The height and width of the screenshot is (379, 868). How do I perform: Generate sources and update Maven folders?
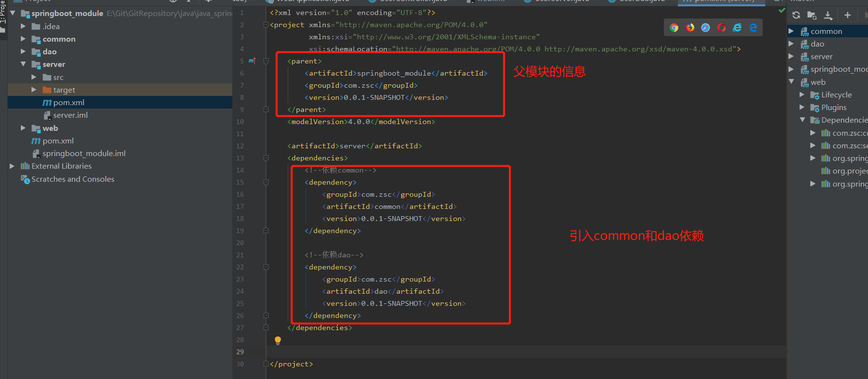[812, 15]
